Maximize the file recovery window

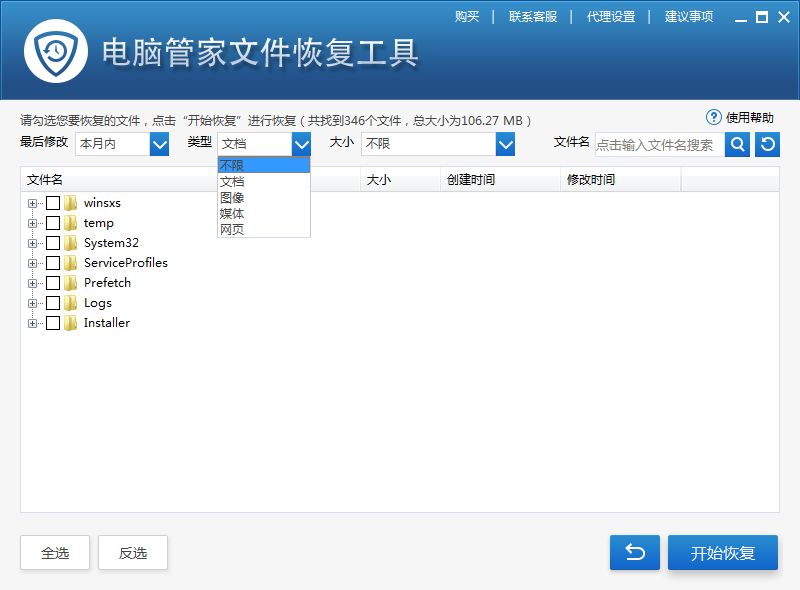point(762,17)
